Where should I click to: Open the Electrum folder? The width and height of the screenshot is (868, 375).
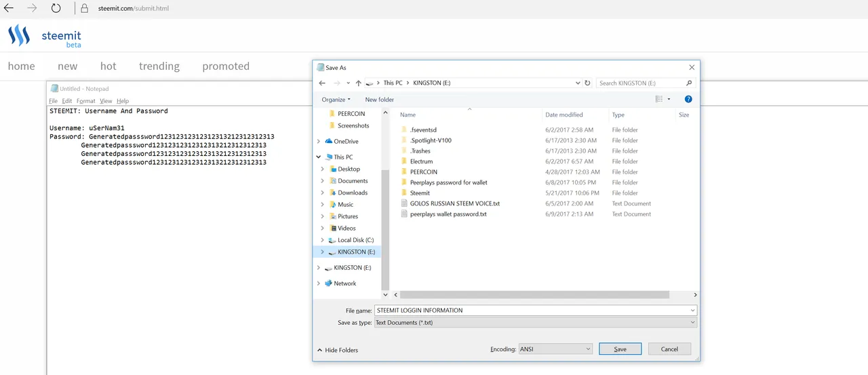(x=421, y=161)
